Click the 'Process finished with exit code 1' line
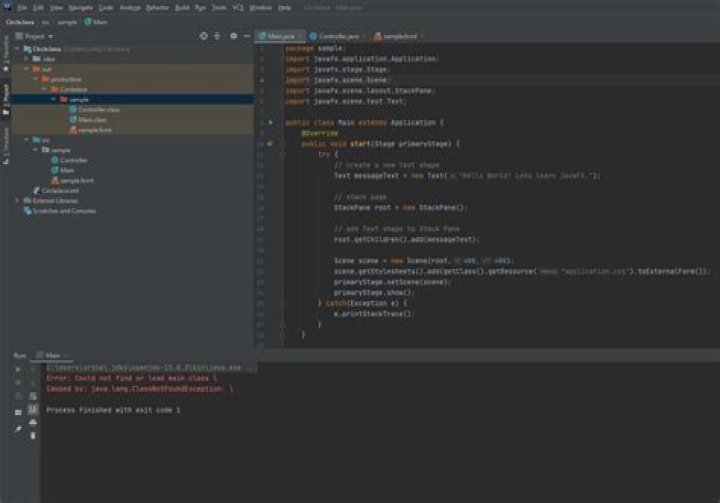Viewport: 720px width, 503px height. [x=113, y=410]
